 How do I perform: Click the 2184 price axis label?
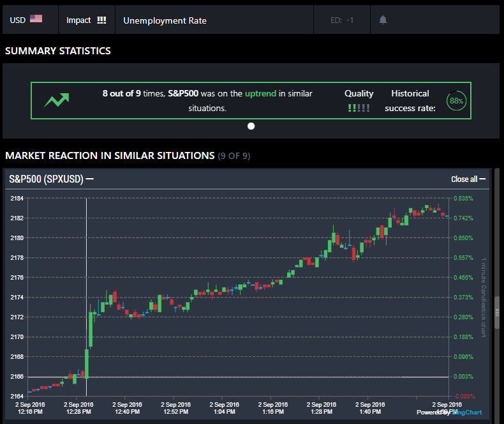[17, 198]
